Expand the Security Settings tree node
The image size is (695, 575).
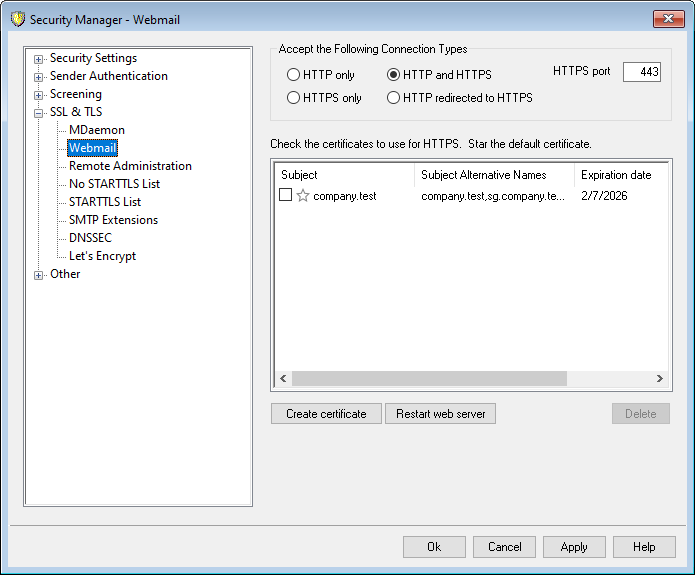tap(39, 59)
